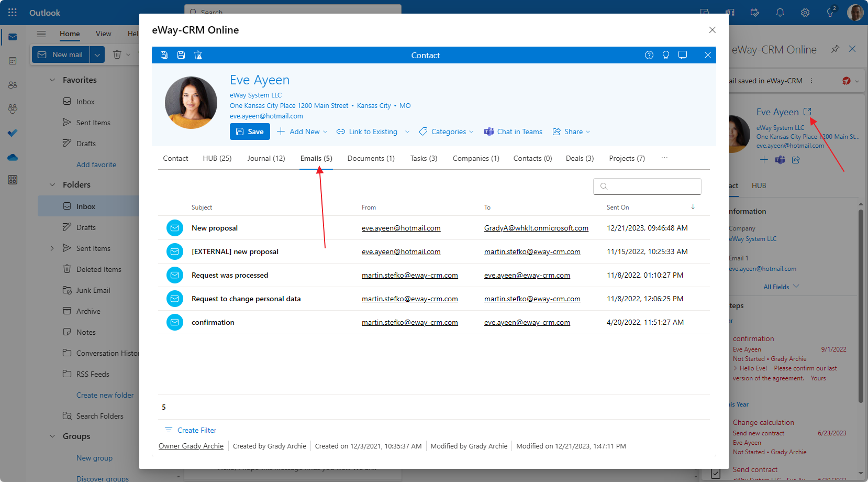Click the side pane vertical scrollbar

point(861,306)
